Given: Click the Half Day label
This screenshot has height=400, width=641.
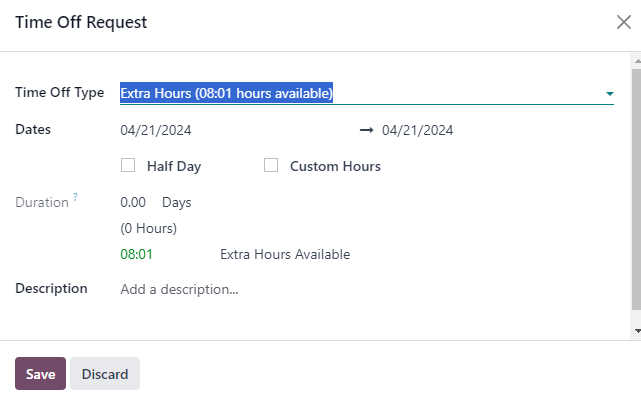Looking at the screenshot, I should pos(174,166).
